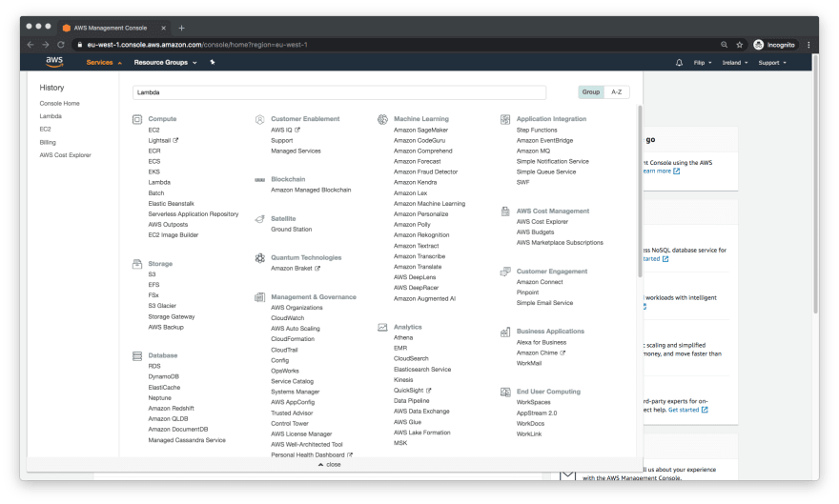The height and width of the screenshot is (504, 839).
Task: Open Amazon SageMaker service
Action: coord(420,130)
